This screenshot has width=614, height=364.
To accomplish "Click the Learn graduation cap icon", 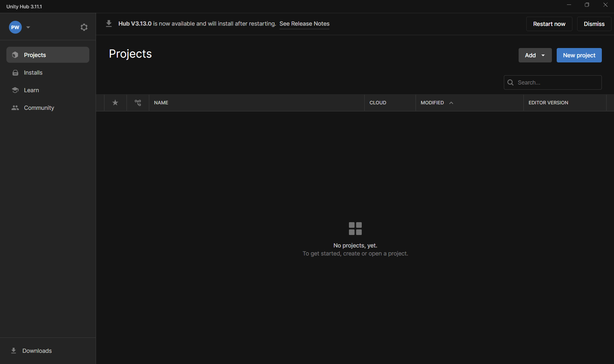I will tap(15, 90).
